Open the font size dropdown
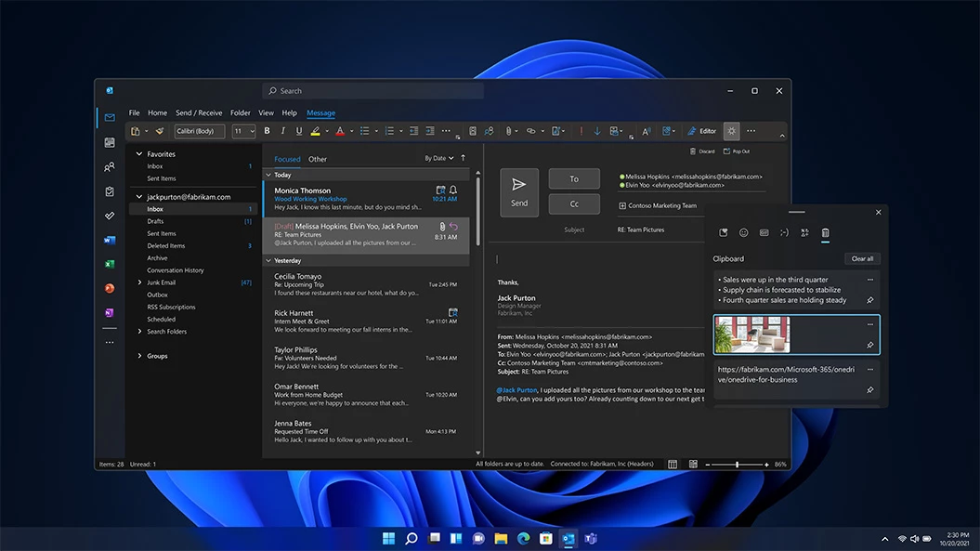This screenshot has height=551, width=980. (253, 131)
